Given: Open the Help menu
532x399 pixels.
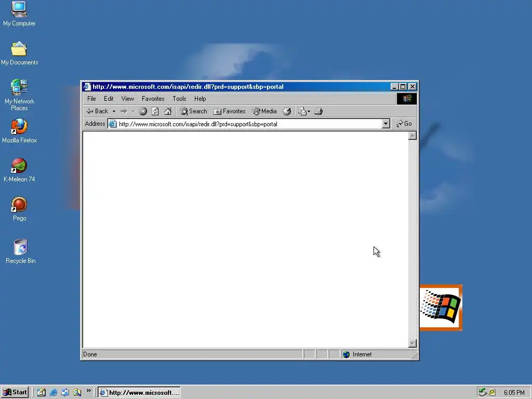Looking at the screenshot, I should click(x=200, y=99).
